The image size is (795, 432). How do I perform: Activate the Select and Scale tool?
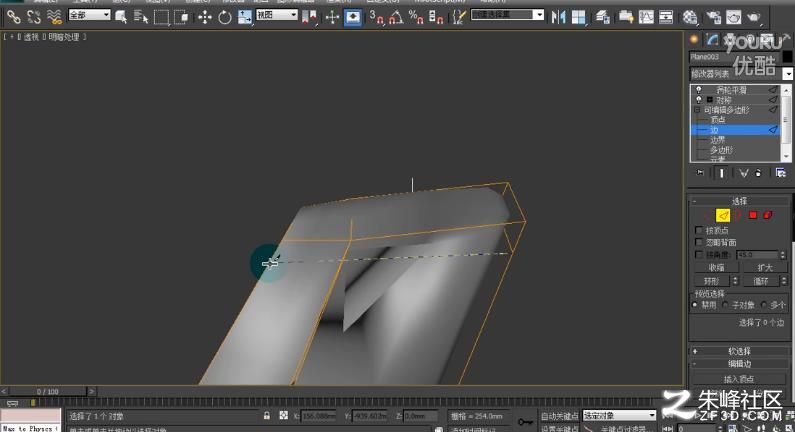point(245,17)
